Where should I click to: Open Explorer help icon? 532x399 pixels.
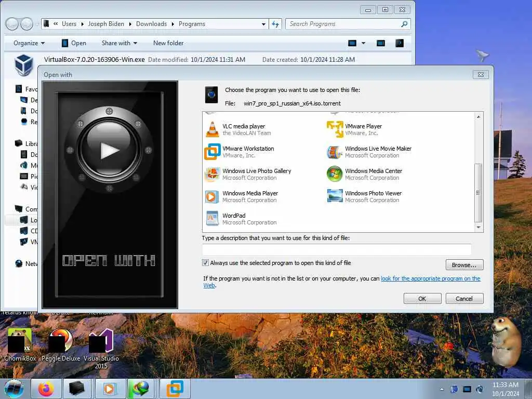click(x=400, y=43)
